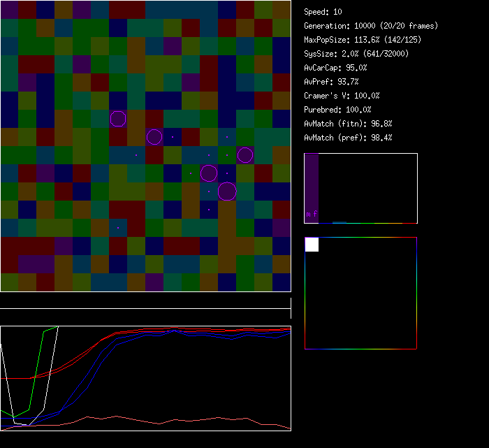Select the rightmost magenta circle on the grid
The width and height of the screenshot is (489, 448).
point(245,154)
